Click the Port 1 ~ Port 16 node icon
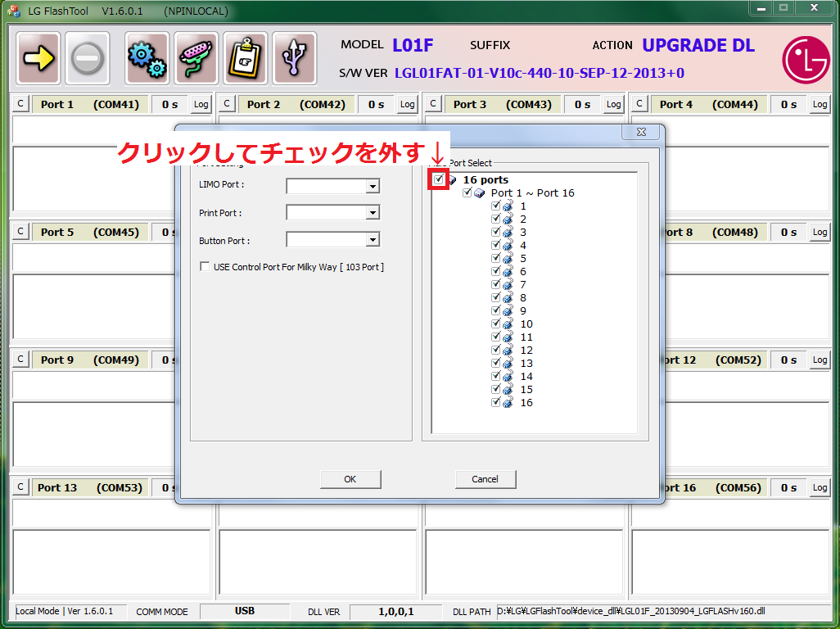The height and width of the screenshot is (629, 840). click(x=480, y=193)
